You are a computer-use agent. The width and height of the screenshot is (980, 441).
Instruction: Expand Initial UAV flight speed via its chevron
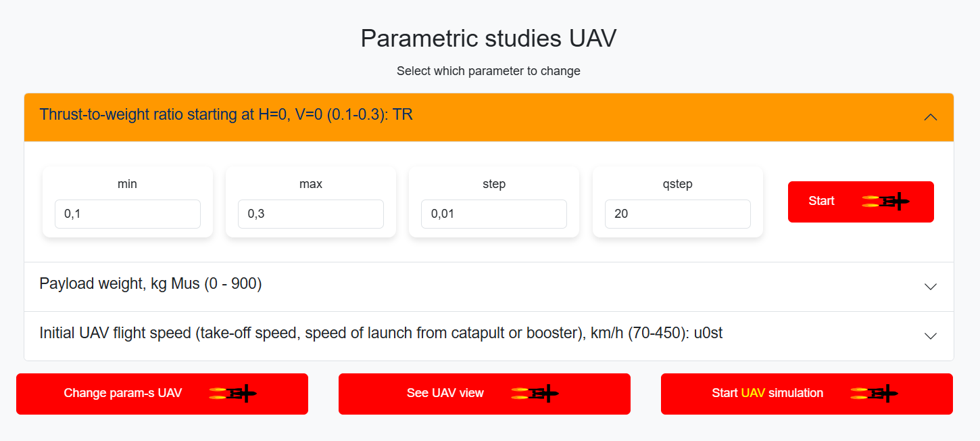(931, 336)
